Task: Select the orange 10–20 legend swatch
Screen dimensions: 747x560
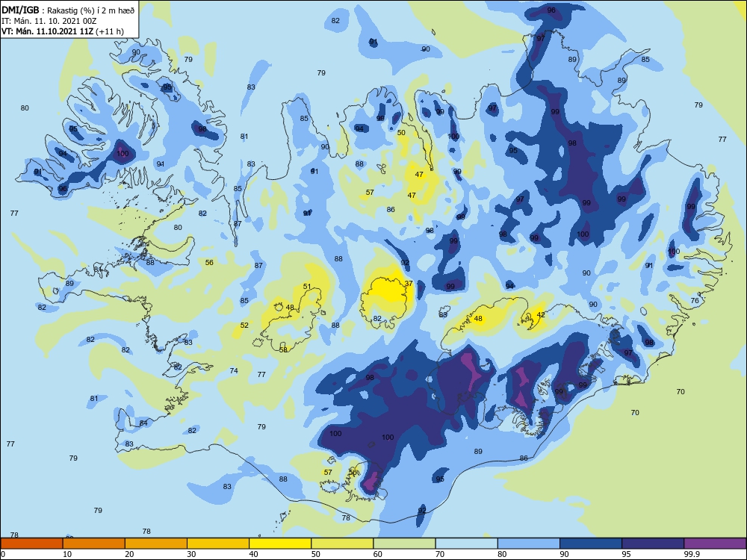Action: (94, 544)
